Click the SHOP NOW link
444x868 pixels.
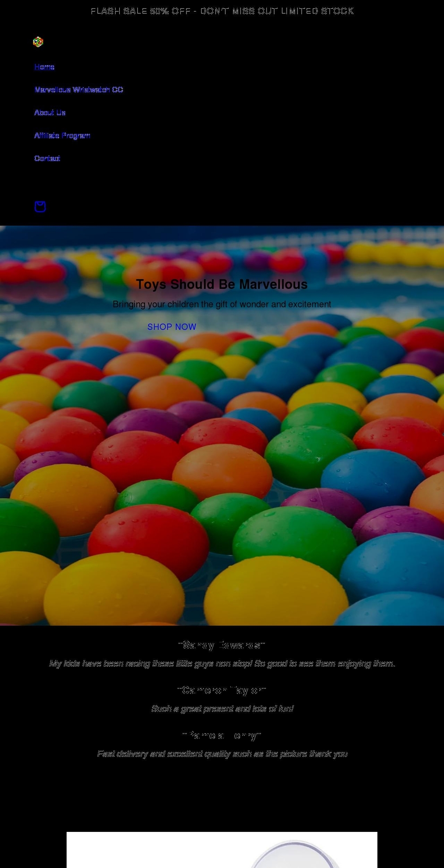[172, 327]
